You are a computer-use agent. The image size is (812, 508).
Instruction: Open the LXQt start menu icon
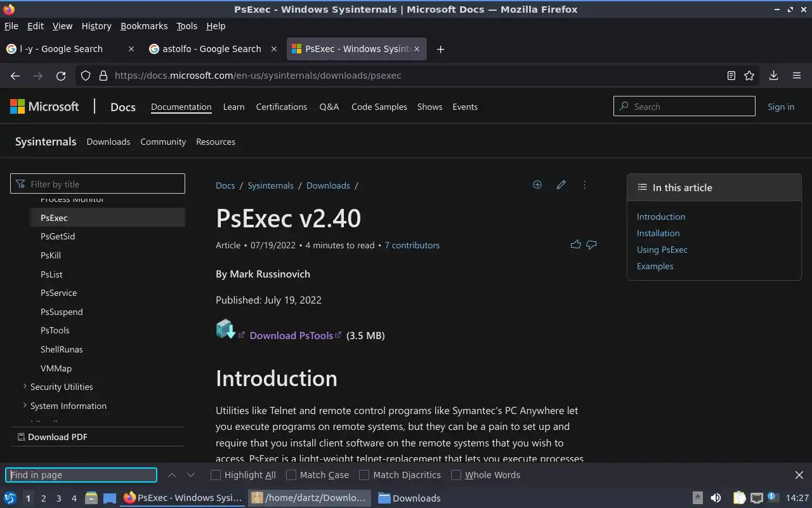pos(10,498)
